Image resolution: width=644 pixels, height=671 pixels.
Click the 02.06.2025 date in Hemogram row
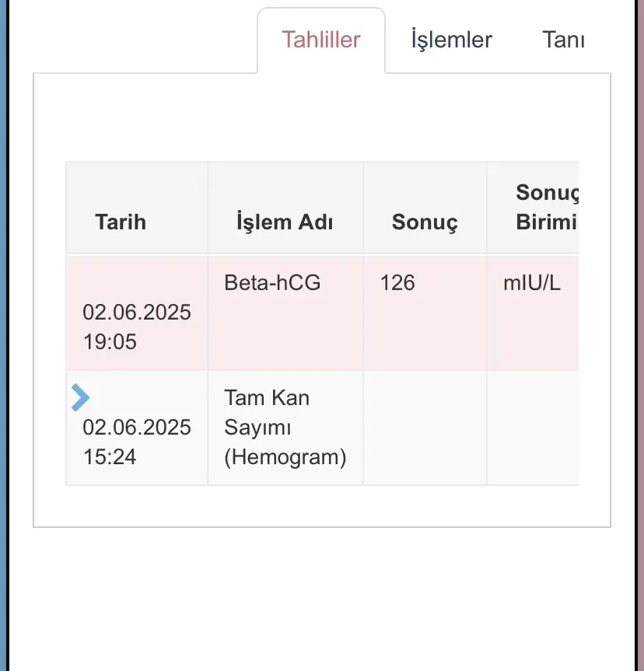(137, 428)
